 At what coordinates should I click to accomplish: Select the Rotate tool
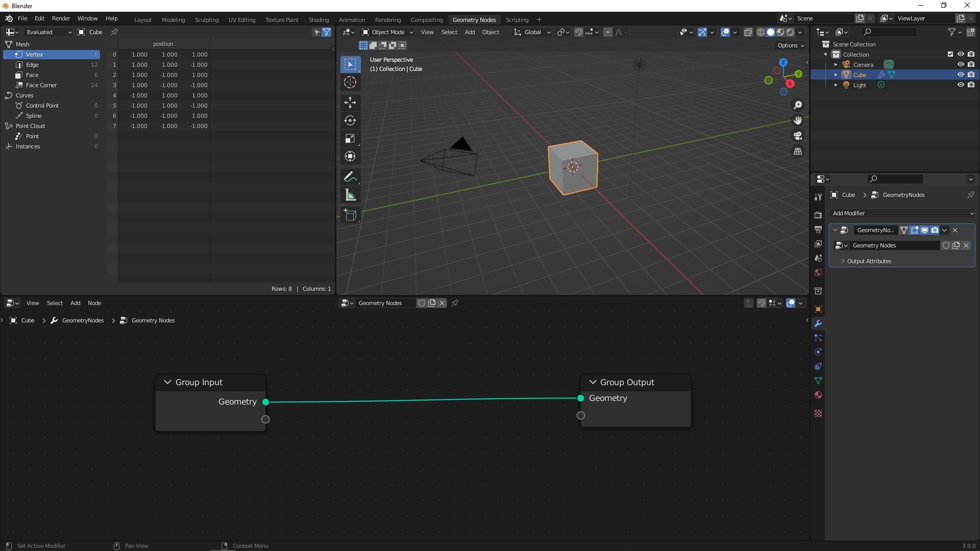(350, 120)
